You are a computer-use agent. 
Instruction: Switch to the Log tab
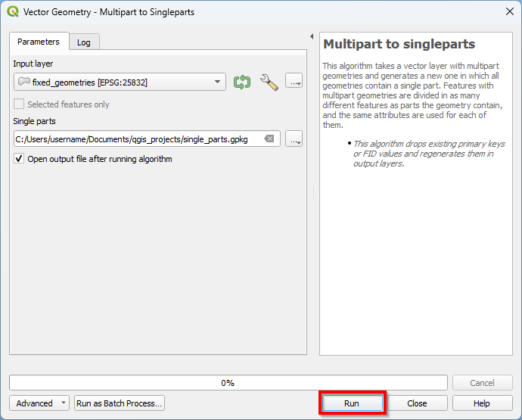point(84,42)
